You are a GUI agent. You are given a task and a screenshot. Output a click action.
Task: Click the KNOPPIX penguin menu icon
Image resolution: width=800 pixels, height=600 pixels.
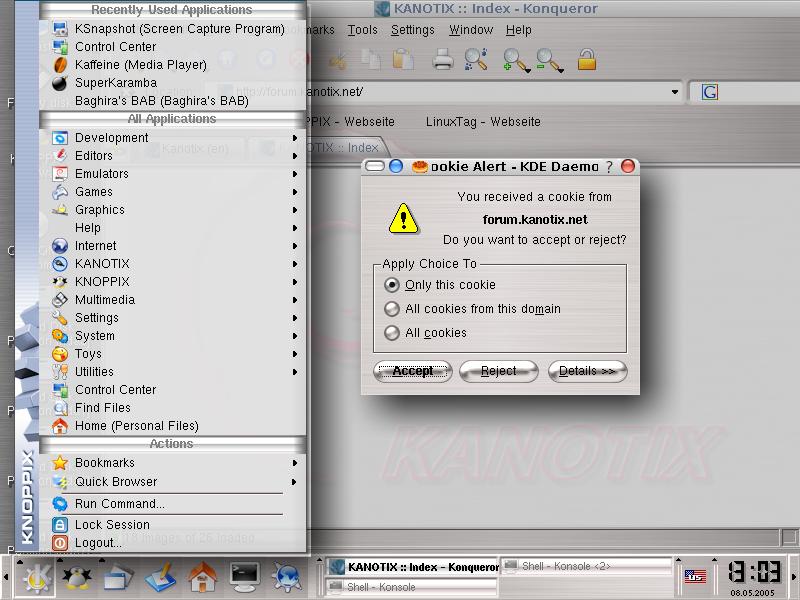click(60, 282)
